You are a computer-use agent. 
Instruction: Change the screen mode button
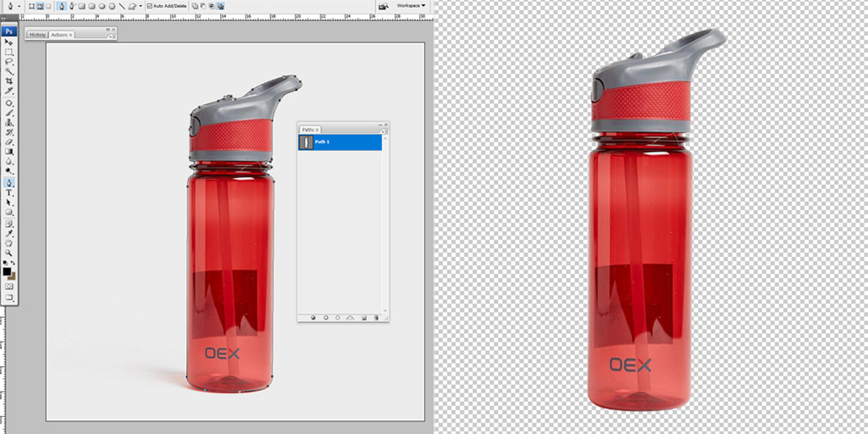click(8, 297)
